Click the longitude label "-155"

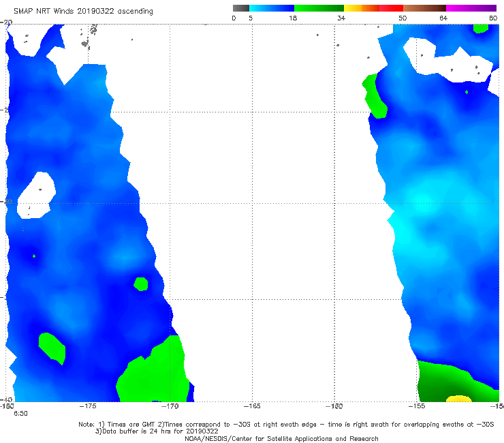pos(417,406)
